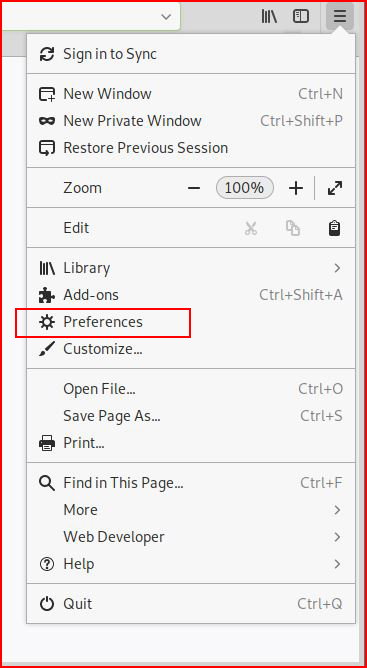Toggle the sidebar toolbar icon
The width and height of the screenshot is (367, 668).
301,17
